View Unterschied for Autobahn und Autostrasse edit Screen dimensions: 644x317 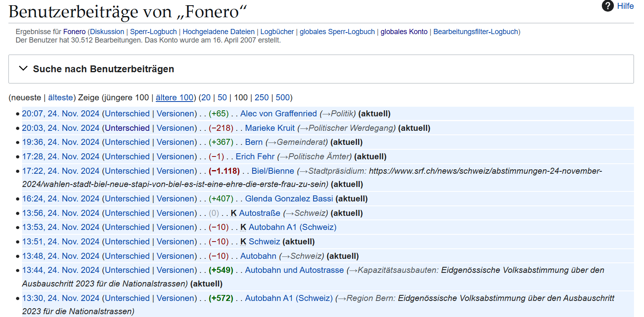[x=127, y=270]
